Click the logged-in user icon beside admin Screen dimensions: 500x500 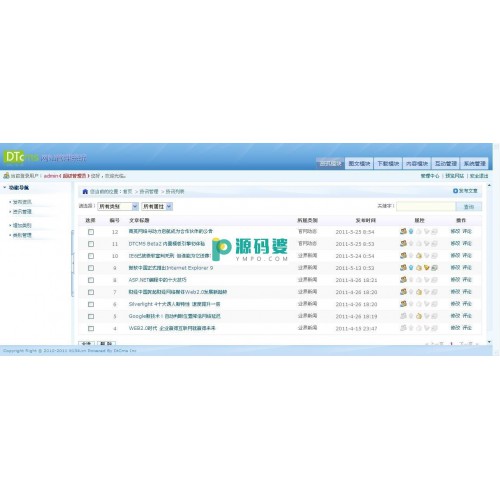[6, 175]
